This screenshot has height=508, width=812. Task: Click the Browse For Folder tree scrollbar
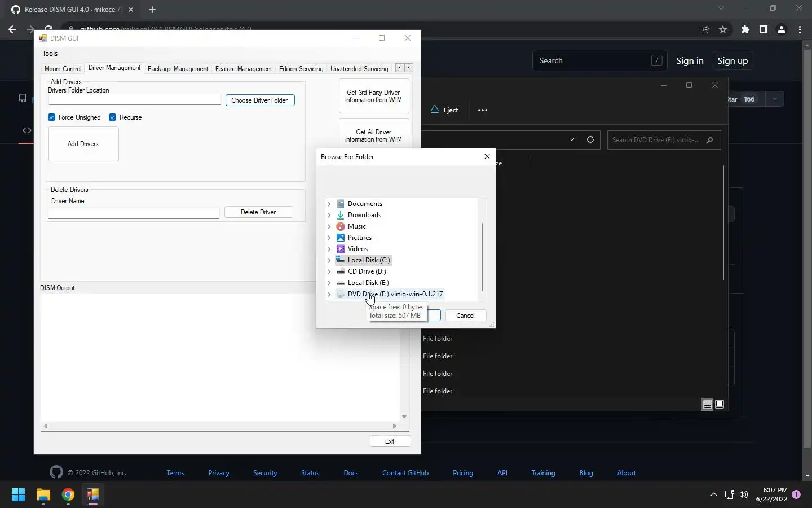[x=482, y=257]
